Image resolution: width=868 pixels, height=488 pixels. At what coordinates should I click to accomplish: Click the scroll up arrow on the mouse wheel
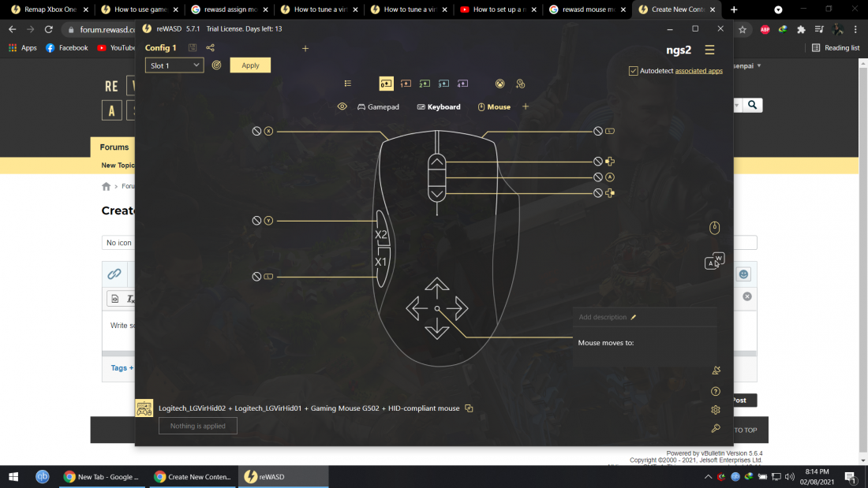437,162
